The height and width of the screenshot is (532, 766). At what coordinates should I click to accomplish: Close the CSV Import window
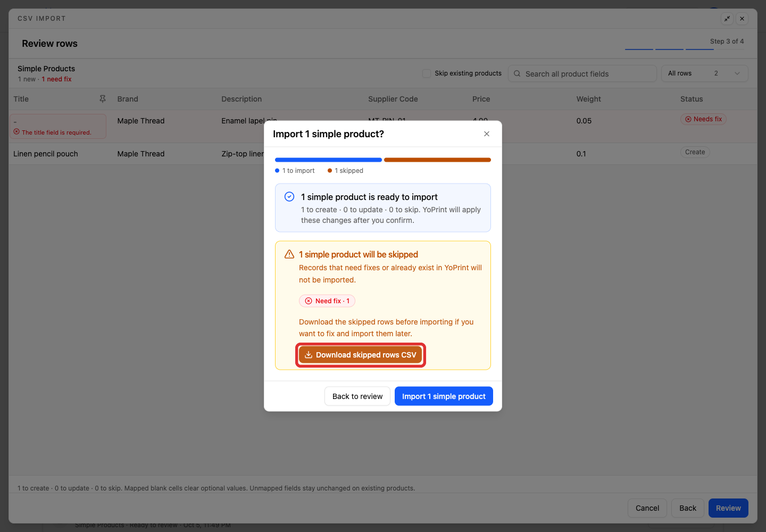(742, 19)
